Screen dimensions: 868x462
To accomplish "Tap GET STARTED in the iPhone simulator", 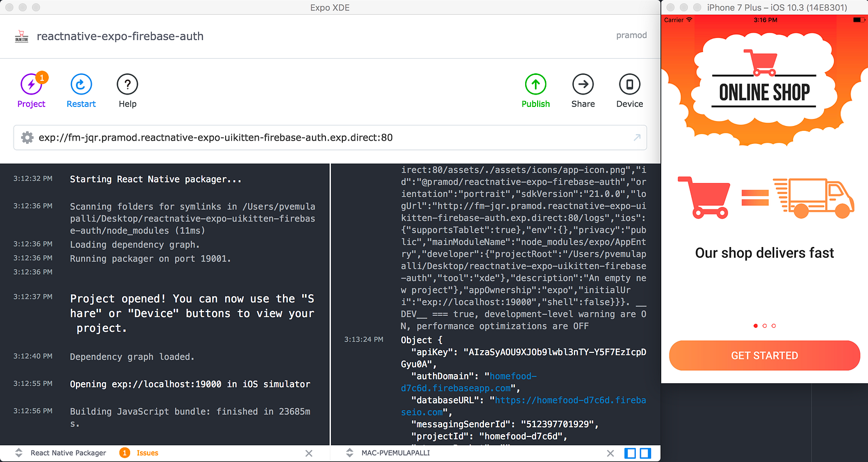I will pyautogui.click(x=764, y=356).
